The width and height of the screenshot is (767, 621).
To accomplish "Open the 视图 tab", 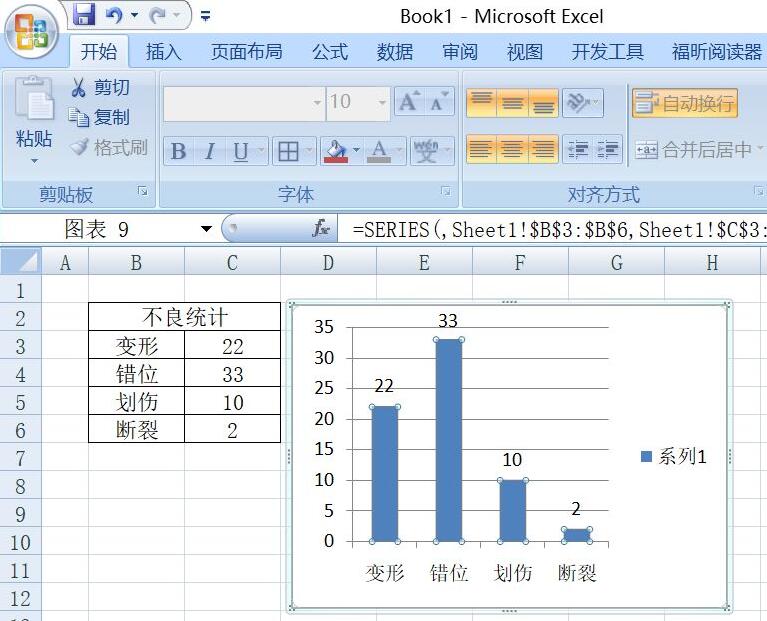I will point(525,51).
